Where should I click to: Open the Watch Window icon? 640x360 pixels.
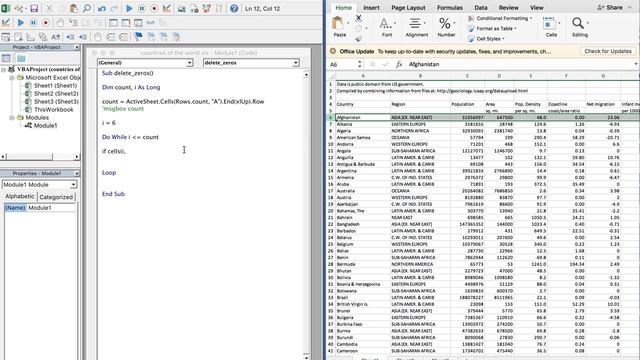click(138, 23)
